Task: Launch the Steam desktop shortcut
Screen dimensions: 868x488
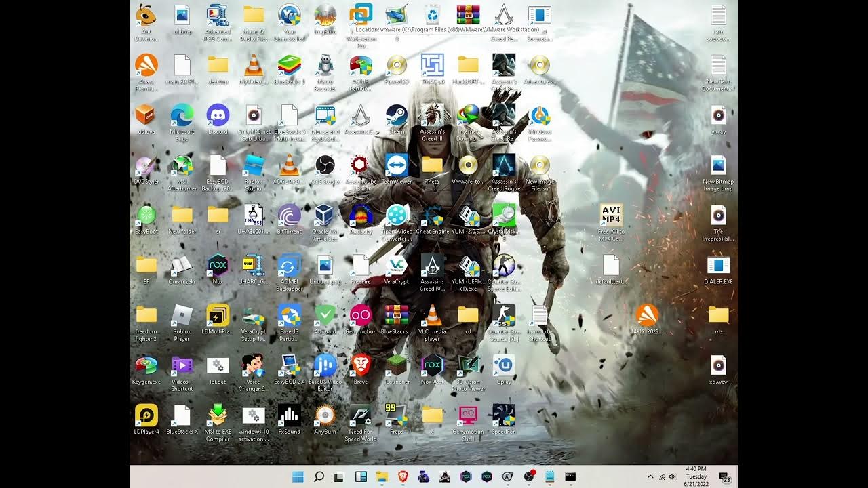Action: tap(397, 119)
